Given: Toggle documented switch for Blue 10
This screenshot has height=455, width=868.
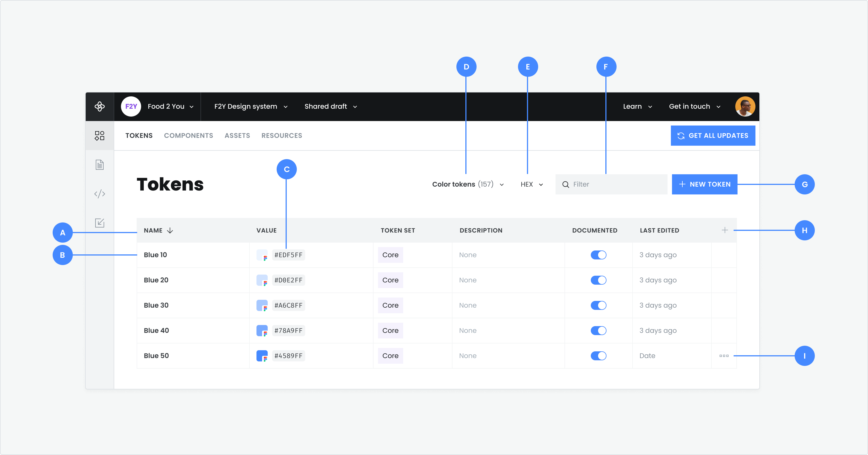Looking at the screenshot, I should 598,255.
